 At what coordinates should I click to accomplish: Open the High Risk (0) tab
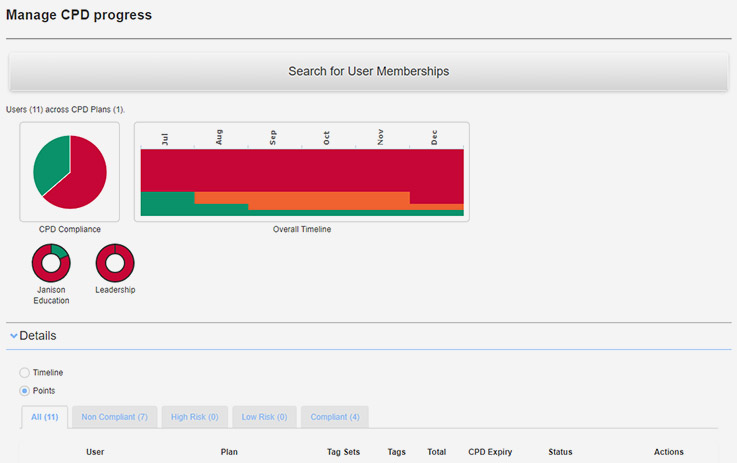[195, 417]
